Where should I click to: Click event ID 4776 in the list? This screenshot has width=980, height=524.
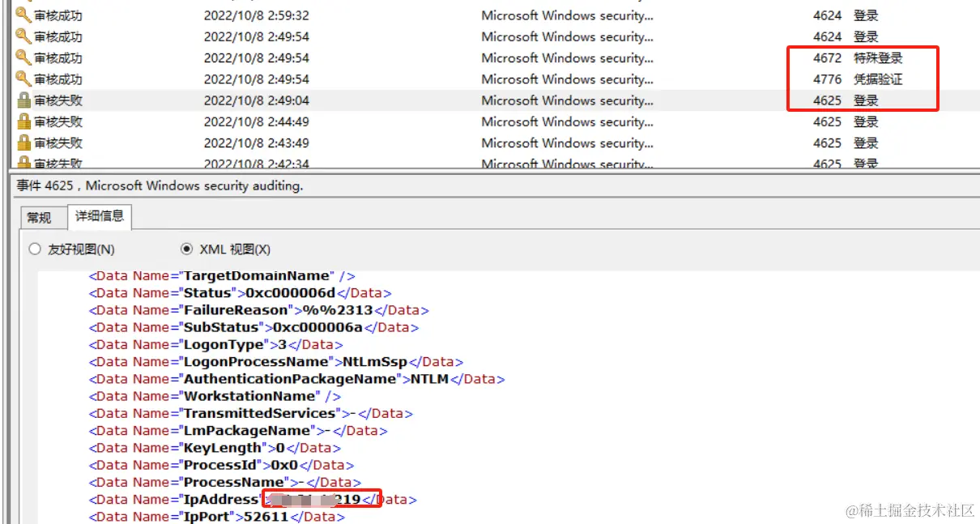[x=827, y=79]
